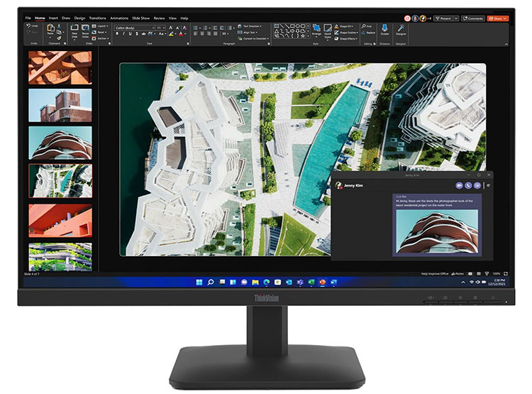Image resolution: width=532 pixels, height=394 pixels.
Task: Open the shared photo in chat
Action: pos(437,231)
